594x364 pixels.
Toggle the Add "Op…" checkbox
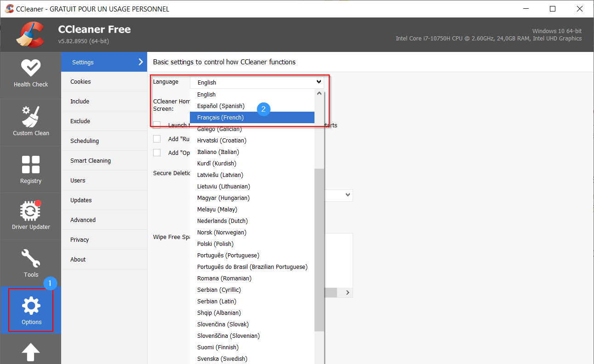(x=157, y=153)
